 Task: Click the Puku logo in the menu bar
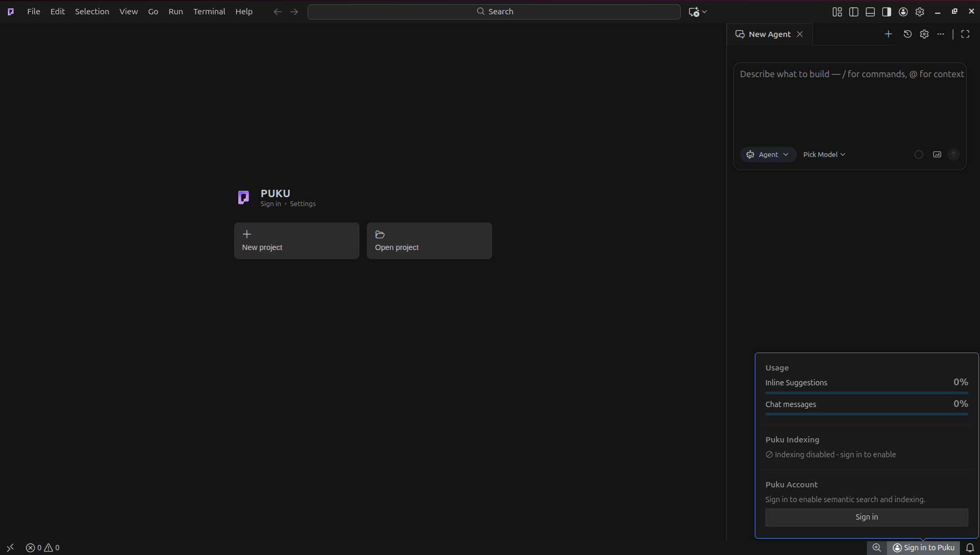[11, 12]
